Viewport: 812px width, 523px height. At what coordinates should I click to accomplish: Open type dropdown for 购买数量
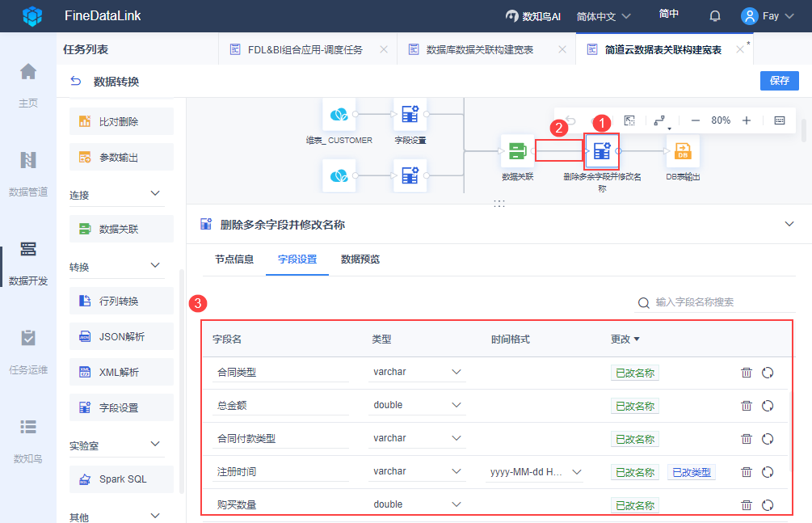click(417, 504)
